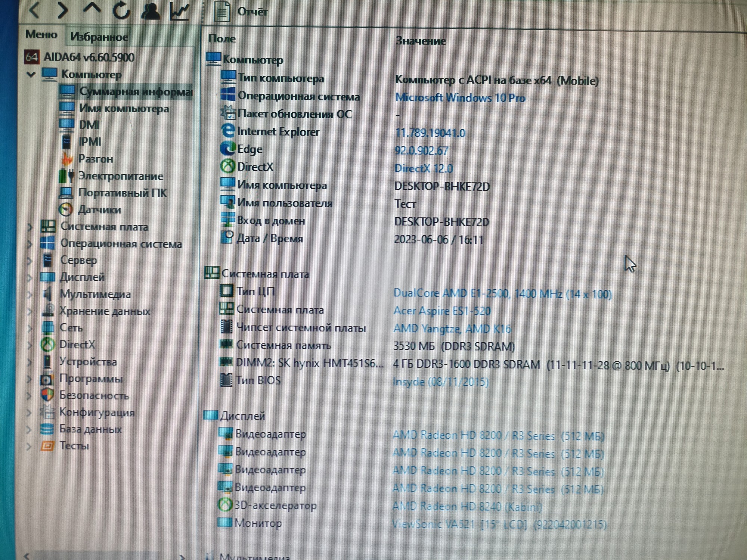Viewport: 747px width, 560px height.
Task: Go up one level with the up arrow icon
Action: click(x=92, y=9)
